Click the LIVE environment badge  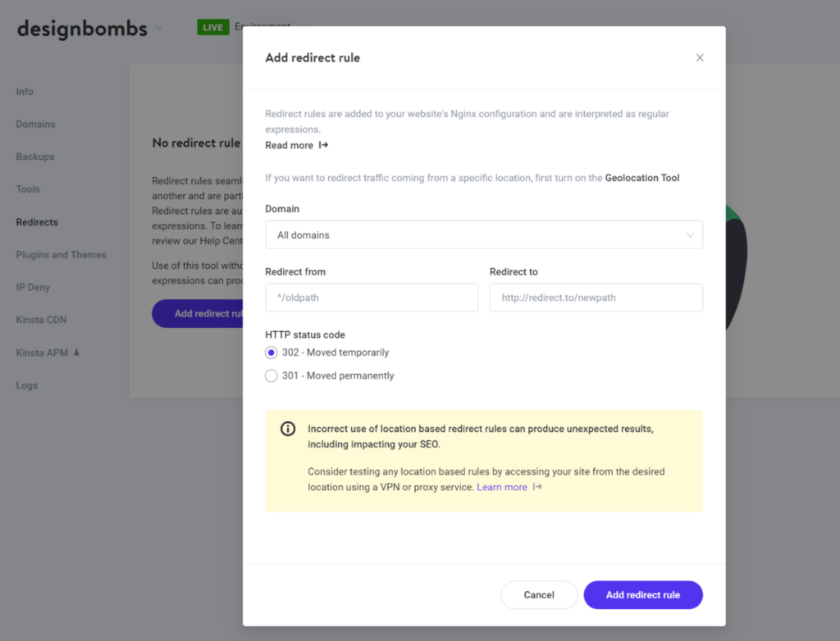pos(212,27)
